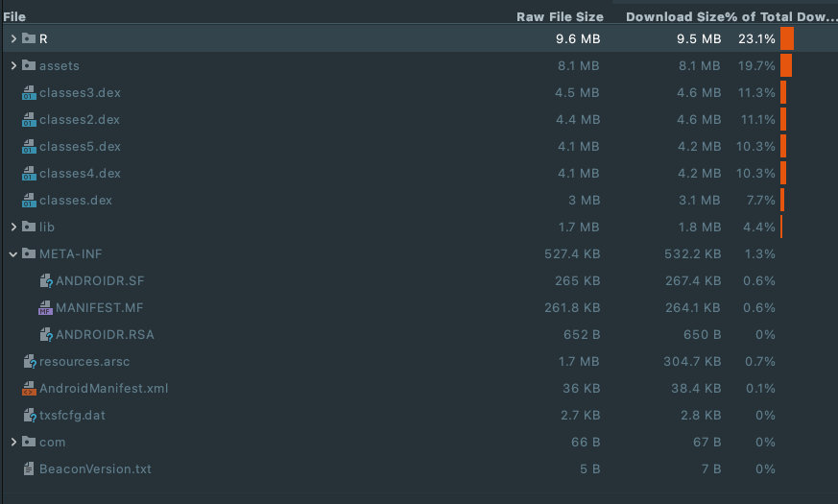This screenshot has width=838, height=504.
Task: Click the resources.arsc file icon
Action: (x=30, y=362)
